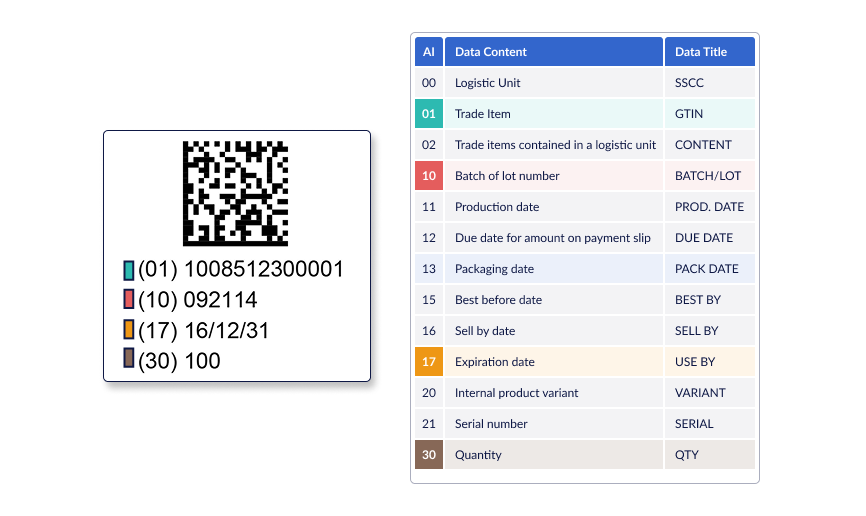This screenshot has width=866, height=516.
Task: Click Due date for amount on payment slip
Action: pyautogui.click(x=554, y=238)
